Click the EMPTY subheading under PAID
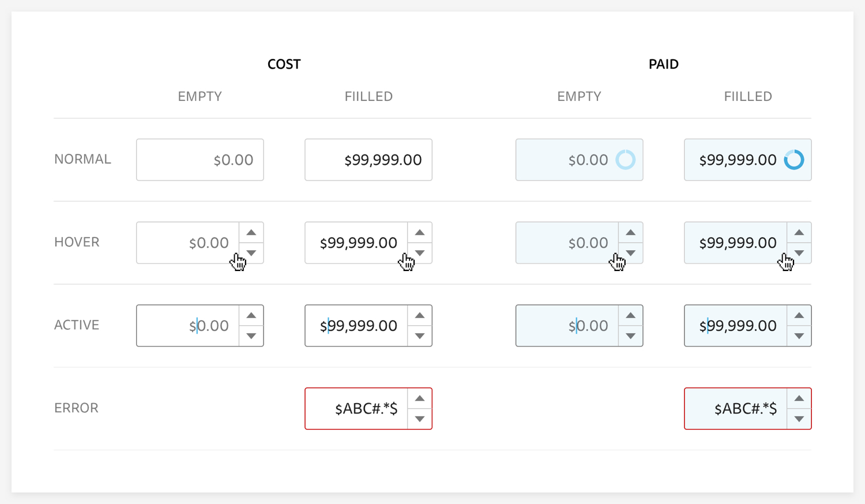This screenshot has width=865, height=504. [x=580, y=96]
